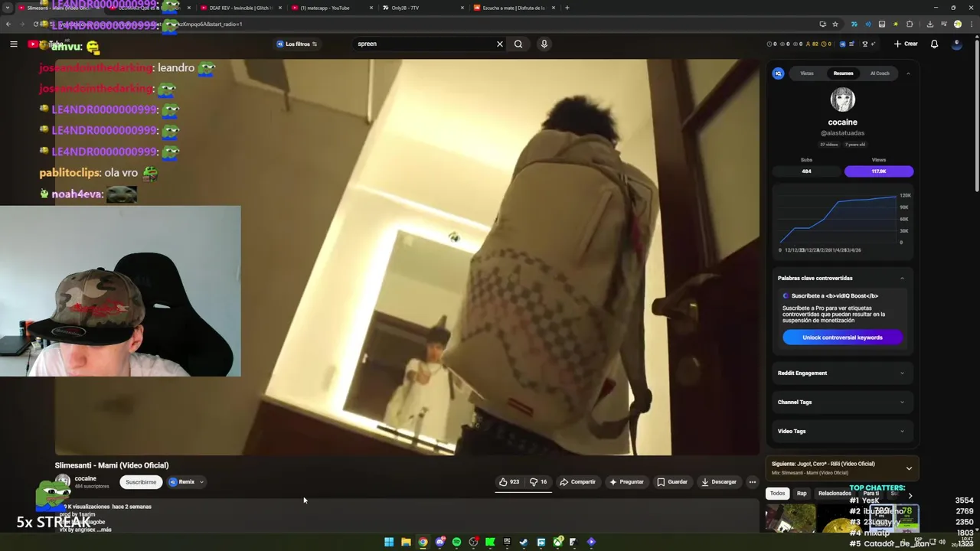Open the three-dot more actions menu
This screenshot has width=980, height=551.
click(753, 482)
